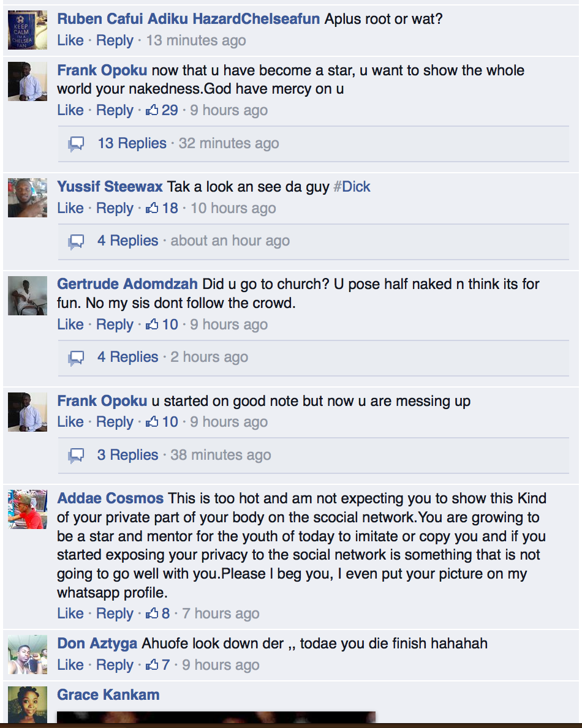Click reply bubble icon beside 3 Replies
Image resolution: width=582 pixels, height=728 pixels.
click(x=76, y=456)
